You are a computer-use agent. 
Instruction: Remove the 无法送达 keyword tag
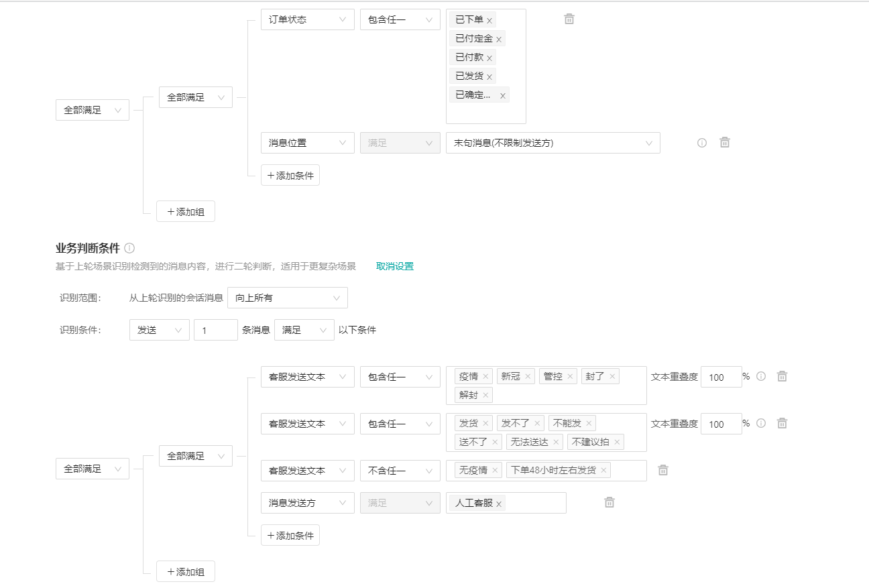coord(556,443)
